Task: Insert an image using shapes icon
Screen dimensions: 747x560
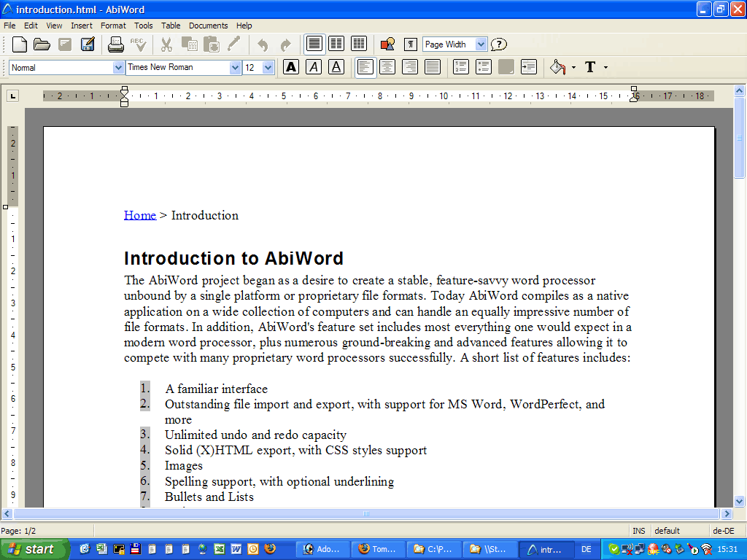Action: [x=388, y=44]
